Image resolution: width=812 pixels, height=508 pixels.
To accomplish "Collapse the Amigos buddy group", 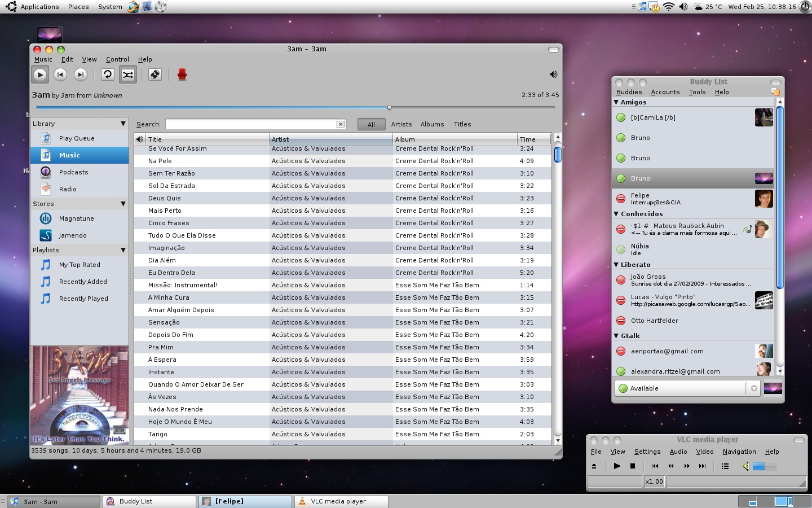I will tap(616, 102).
